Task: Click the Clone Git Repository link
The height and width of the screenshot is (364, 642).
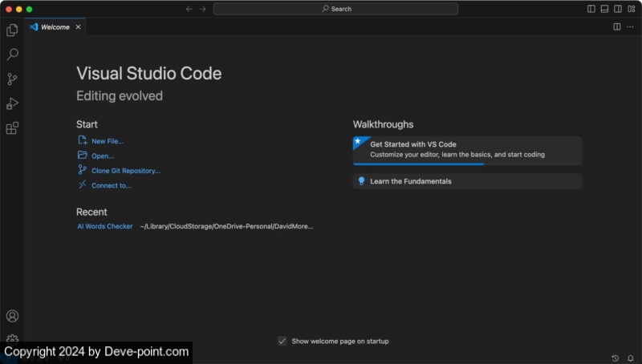Action: (125, 171)
